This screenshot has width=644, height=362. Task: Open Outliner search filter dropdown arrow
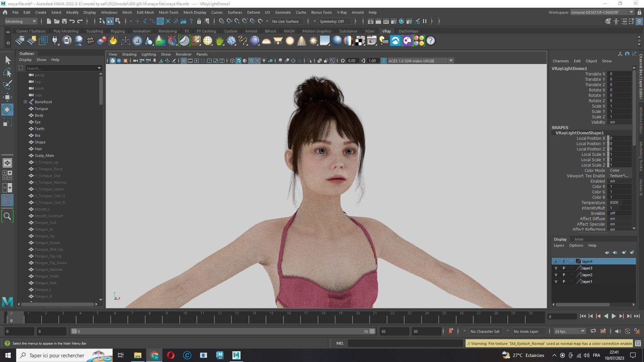[99, 68]
